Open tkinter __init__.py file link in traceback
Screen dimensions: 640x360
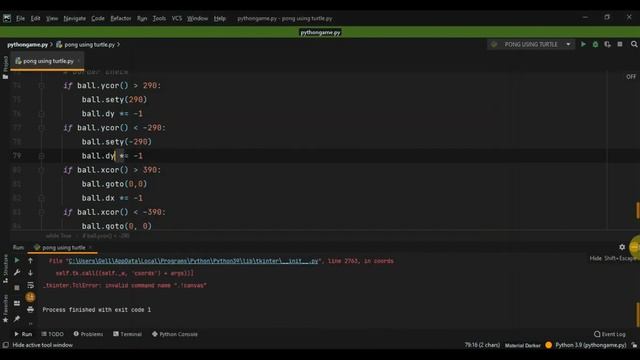tap(193, 261)
